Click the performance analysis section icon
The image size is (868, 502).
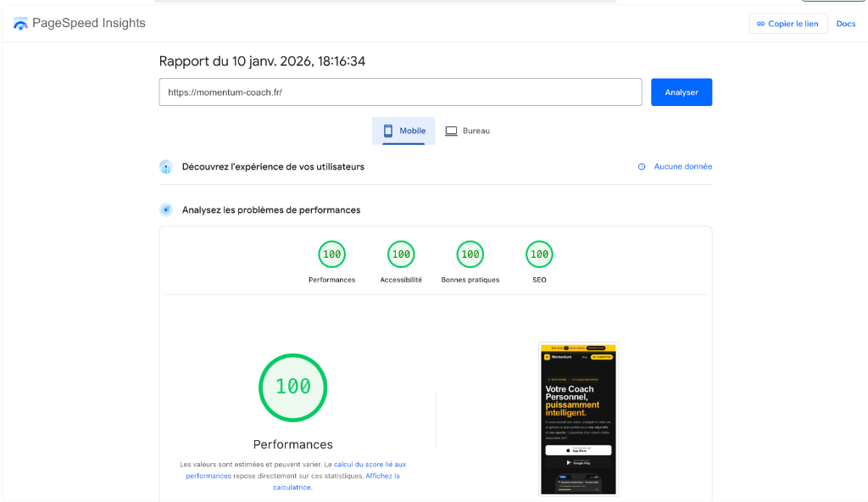[x=166, y=209]
